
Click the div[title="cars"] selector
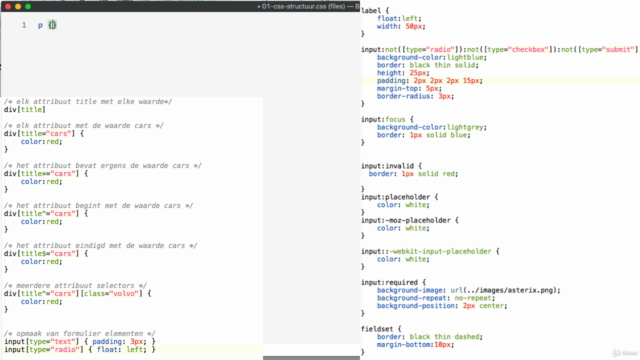coord(44,133)
